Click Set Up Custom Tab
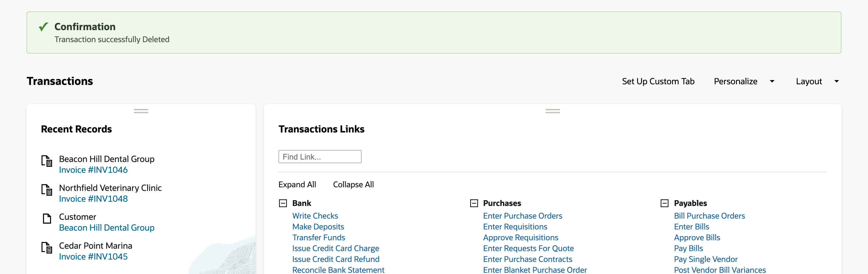This screenshot has width=868, height=274. pyautogui.click(x=658, y=82)
